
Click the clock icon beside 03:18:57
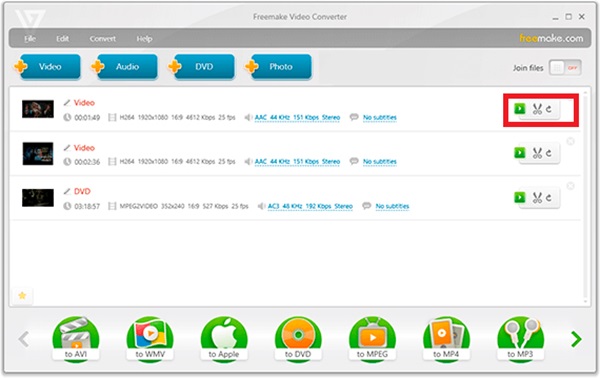click(67, 206)
